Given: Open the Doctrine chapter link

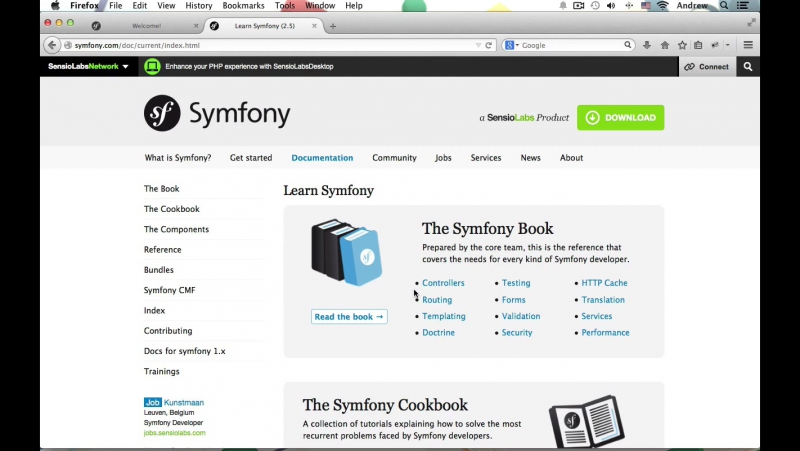Looking at the screenshot, I should (x=438, y=332).
